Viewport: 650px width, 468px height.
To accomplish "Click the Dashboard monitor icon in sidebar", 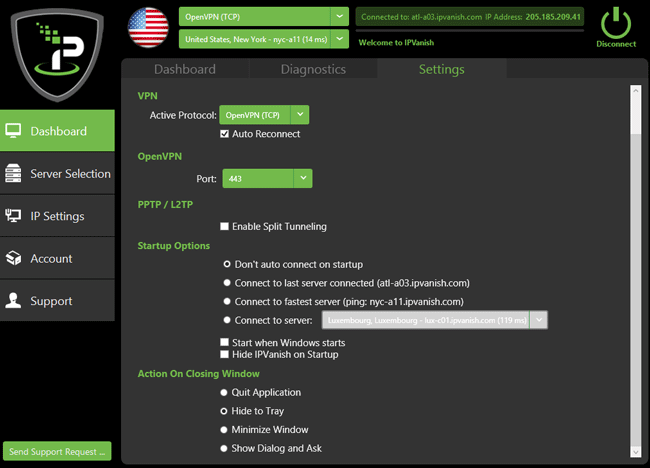I will pyautogui.click(x=13, y=131).
